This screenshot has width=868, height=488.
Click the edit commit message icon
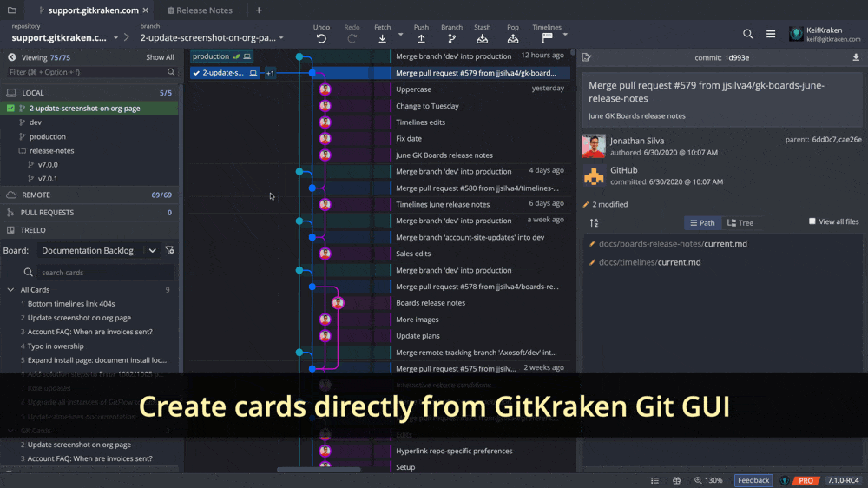coord(587,57)
